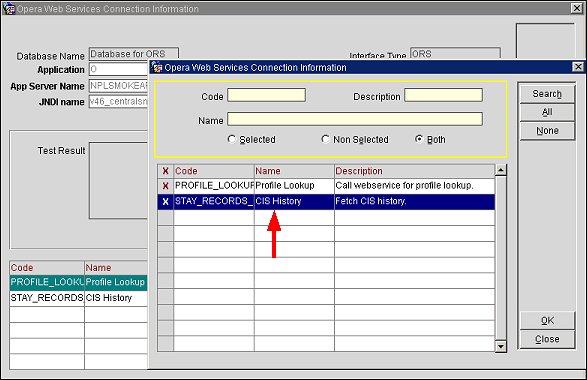Focus the Name search field
Viewport: 587px width, 380px height.
355,119
